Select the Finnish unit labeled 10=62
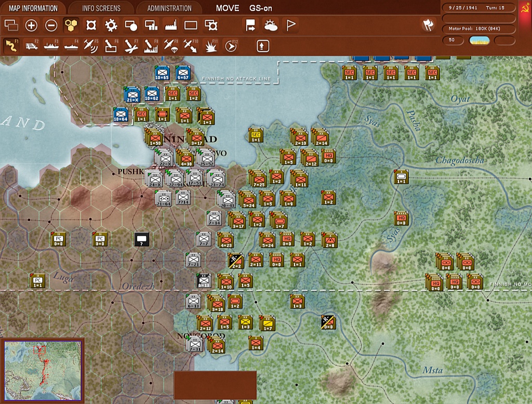532x404 pixels. pos(152,94)
